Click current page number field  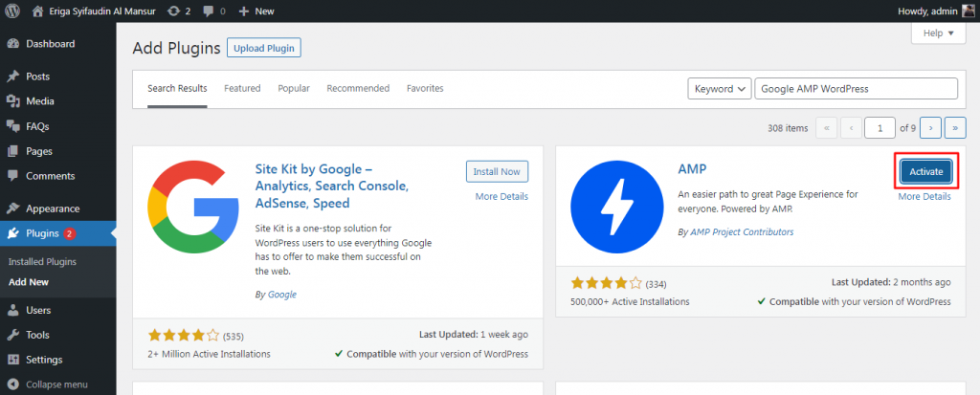(x=880, y=128)
